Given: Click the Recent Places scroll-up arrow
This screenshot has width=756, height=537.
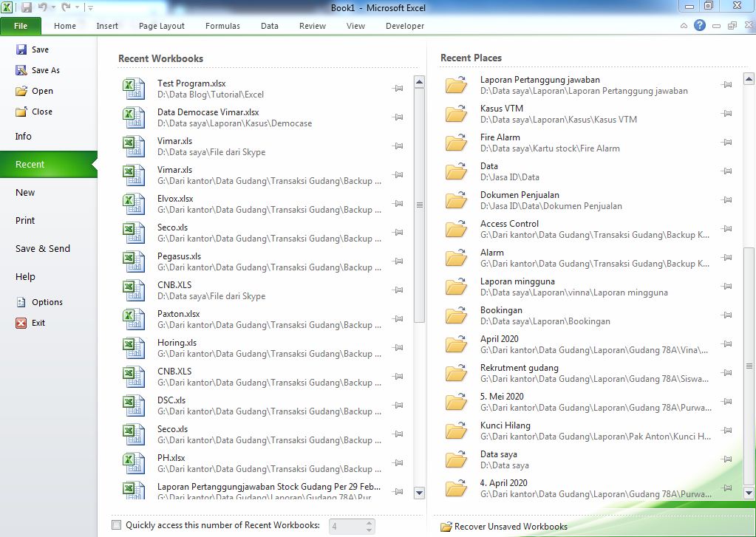Looking at the screenshot, I should (749, 78).
